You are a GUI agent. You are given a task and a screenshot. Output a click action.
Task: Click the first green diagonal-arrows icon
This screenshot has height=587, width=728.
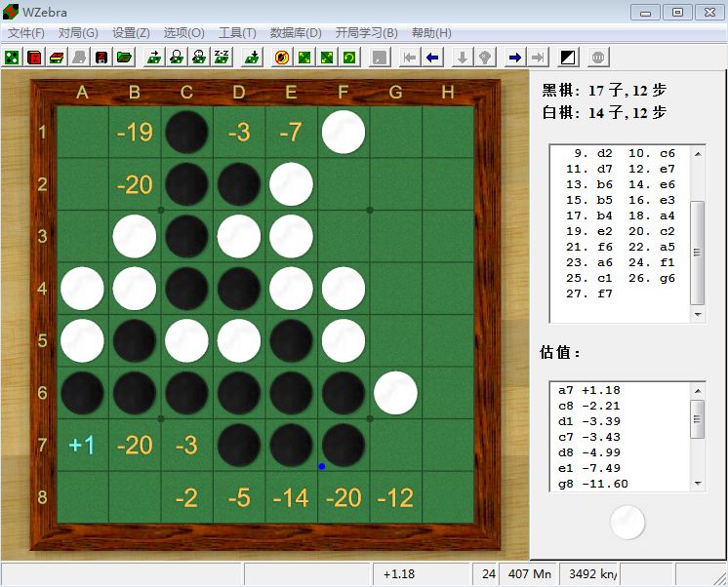click(x=304, y=58)
